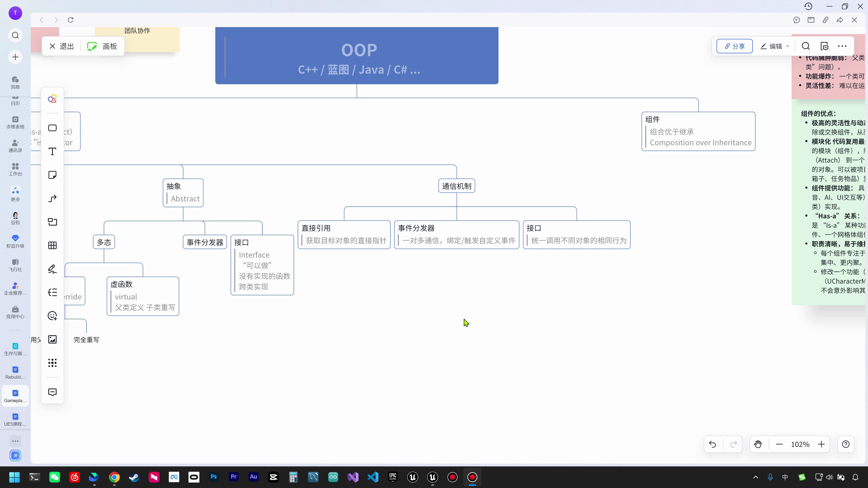Open search in left sidebar
This screenshot has height=488, width=868.
15,35
